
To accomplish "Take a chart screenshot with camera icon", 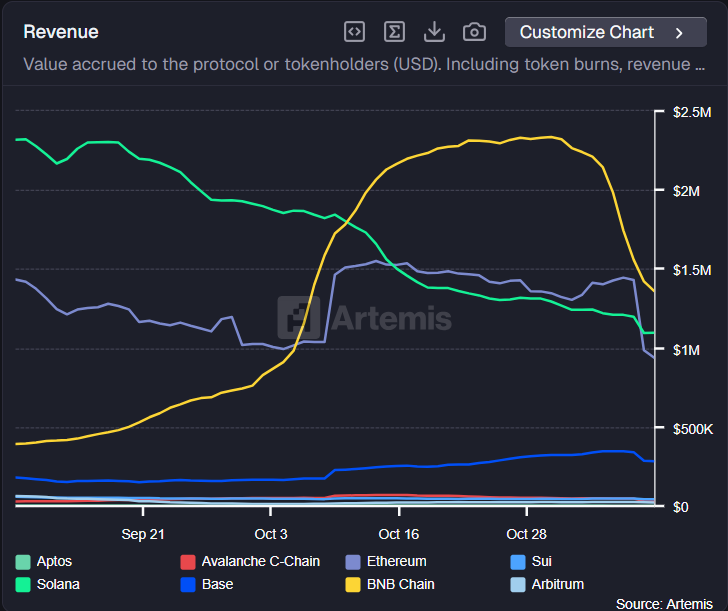I will [474, 32].
